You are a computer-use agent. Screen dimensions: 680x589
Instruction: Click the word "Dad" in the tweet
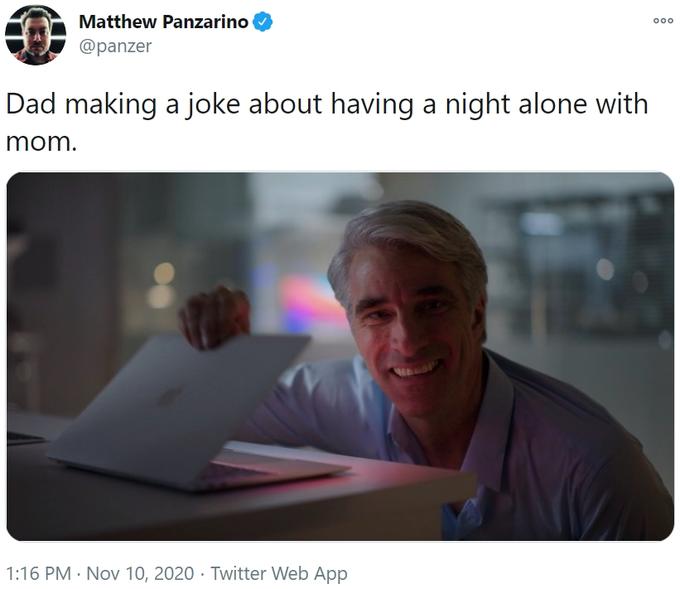coord(31,105)
